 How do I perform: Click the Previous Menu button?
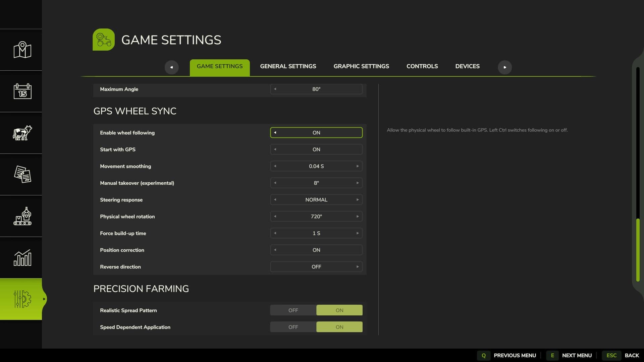tap(515, 355)
